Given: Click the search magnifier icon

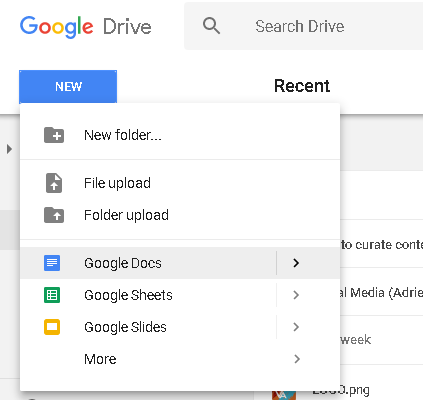Looking at the screenshot, I should 211,26.
